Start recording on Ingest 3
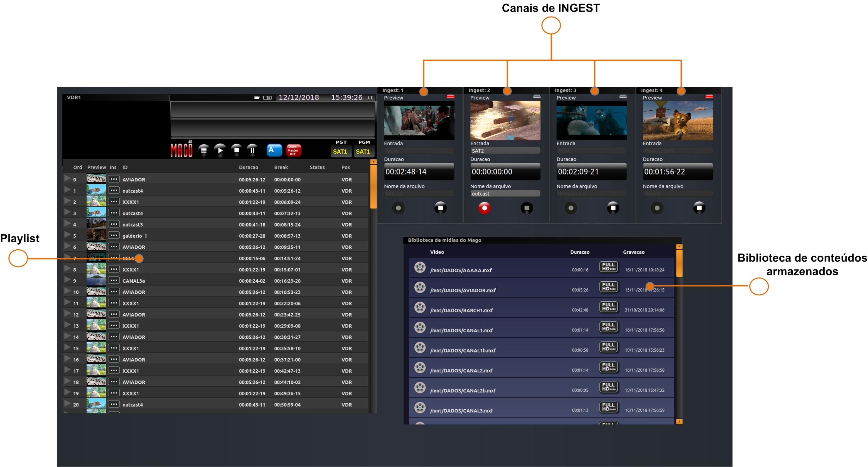 571,208
